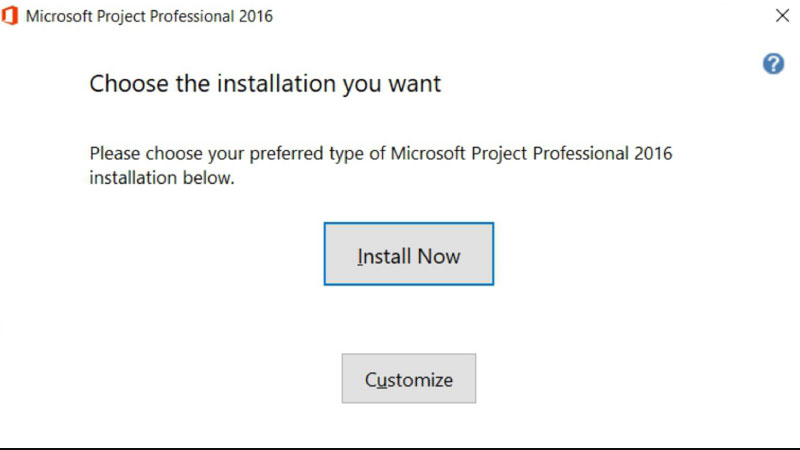800x450 pixels.
Task: Close the Project 2016 setup window
Action: [x=782, y=16]
